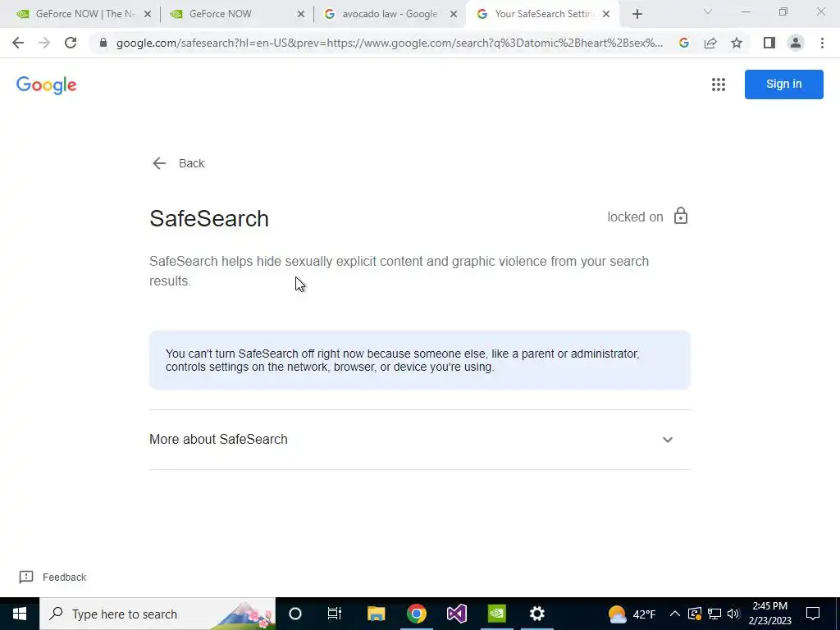Open Chrome's three-dot menu
Image resolution: width=840 pixels, height=630 pixels.
[x=822, y=43]
